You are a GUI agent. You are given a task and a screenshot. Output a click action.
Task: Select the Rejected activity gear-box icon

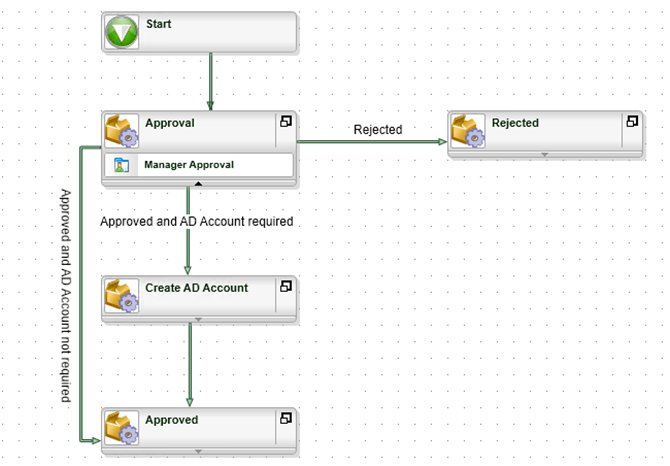[x=468, y=131]
